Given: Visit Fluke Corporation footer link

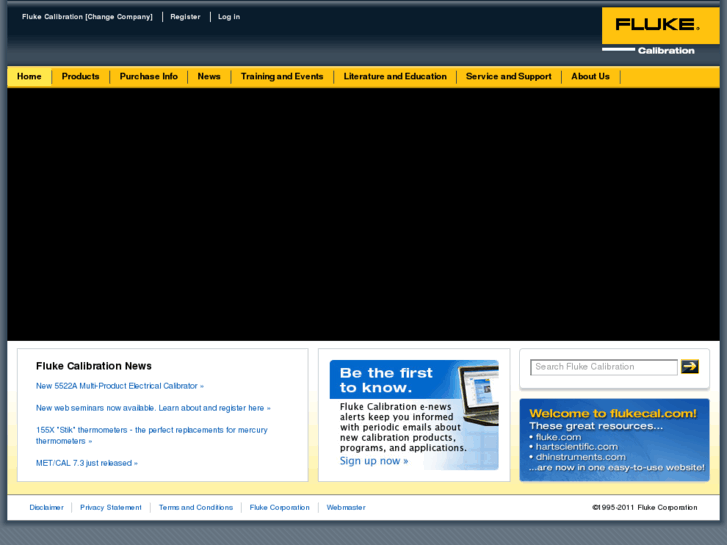Looking at the screenshot, I should click(280, 507).
